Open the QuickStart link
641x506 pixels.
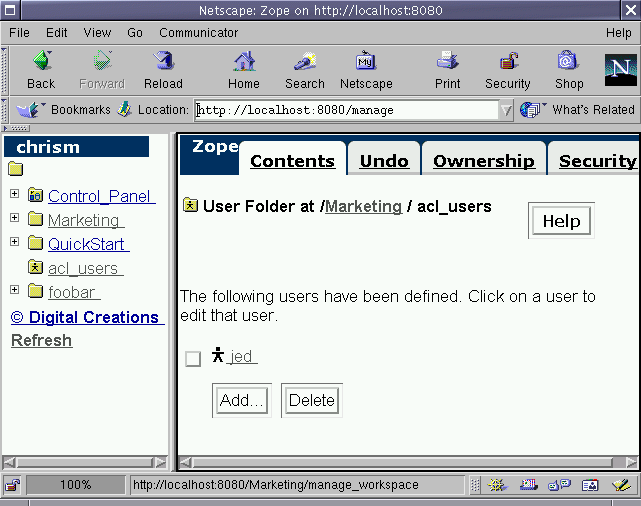tap(89, 244)
